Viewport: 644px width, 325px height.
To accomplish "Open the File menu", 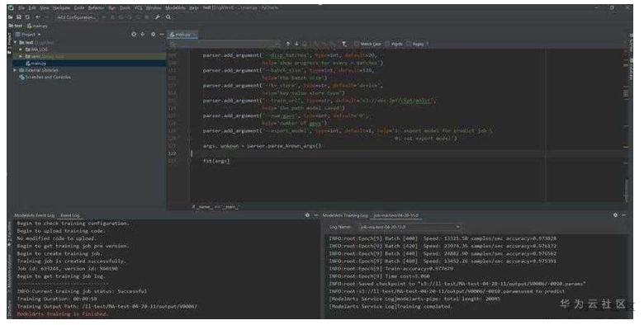I will click(21, 7).
